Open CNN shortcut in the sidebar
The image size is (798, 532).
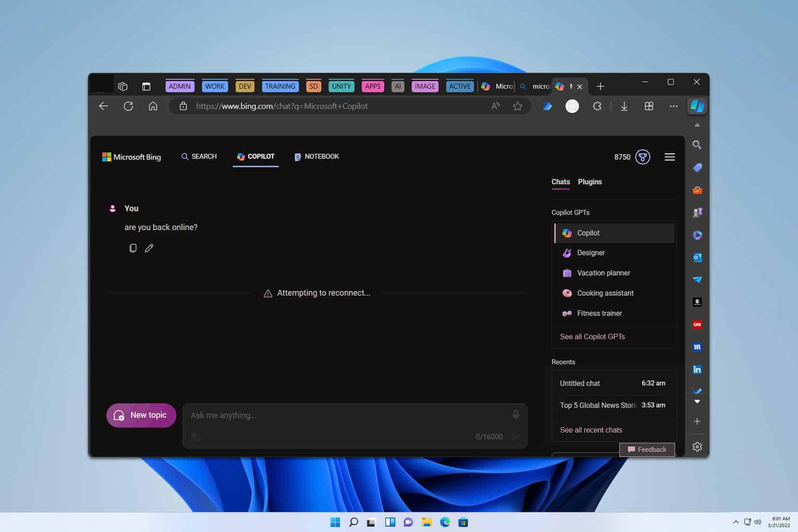click(697, 325)
